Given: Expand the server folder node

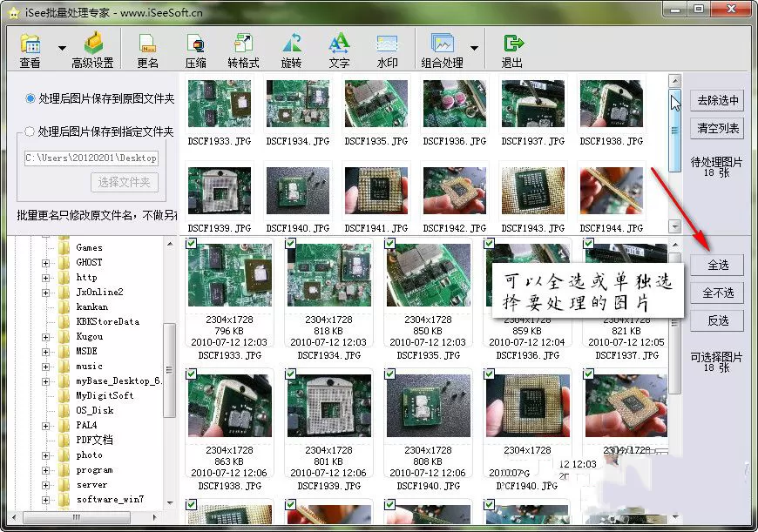Looking at the screenshot, I should pos(45,486).
